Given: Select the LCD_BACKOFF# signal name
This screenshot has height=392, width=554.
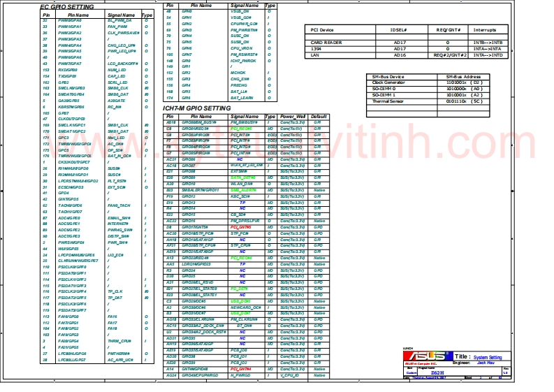Looking at the screenshot, I should (123, 64).
